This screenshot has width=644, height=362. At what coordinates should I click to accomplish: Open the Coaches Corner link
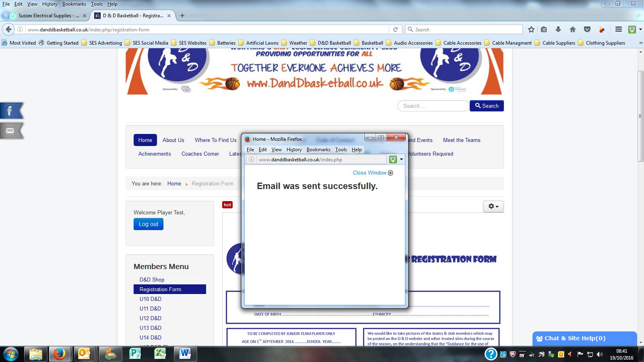pyautogui.click(x=200, y=154)
